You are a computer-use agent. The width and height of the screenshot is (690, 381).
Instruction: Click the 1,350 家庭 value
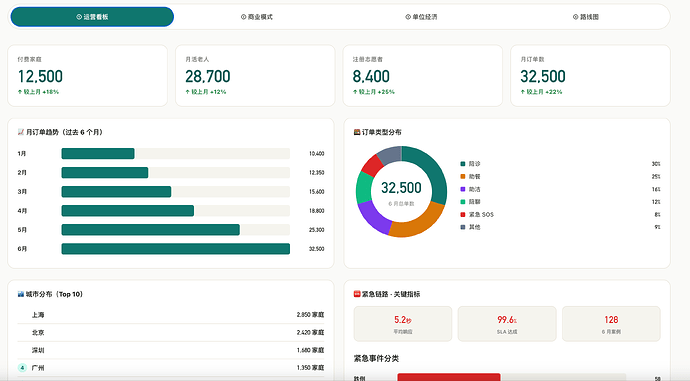[310, 368]
